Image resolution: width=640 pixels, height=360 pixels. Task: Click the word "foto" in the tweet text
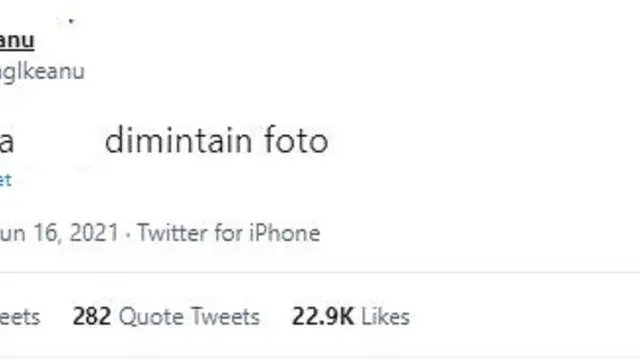click(296, 140)
